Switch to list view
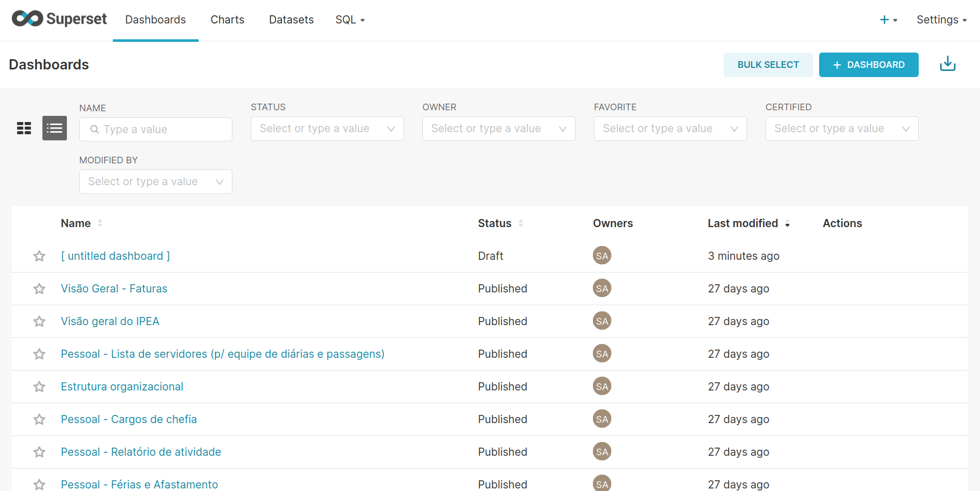 point(55,128)
